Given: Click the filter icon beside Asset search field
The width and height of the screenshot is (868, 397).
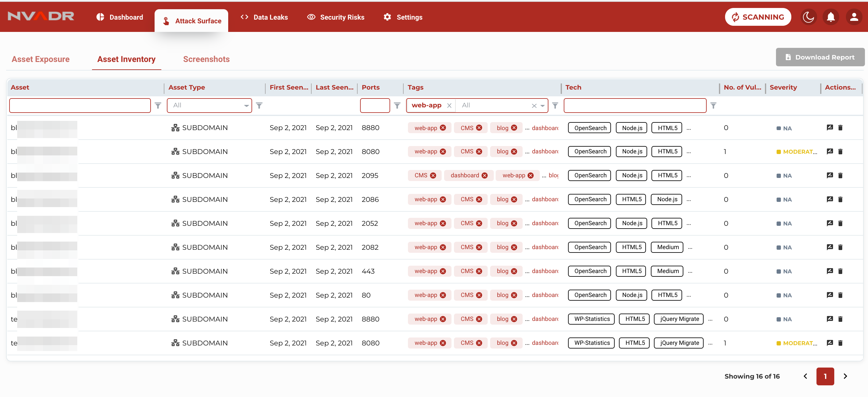Looking at the screenshot, I should [x=158, y=106].
